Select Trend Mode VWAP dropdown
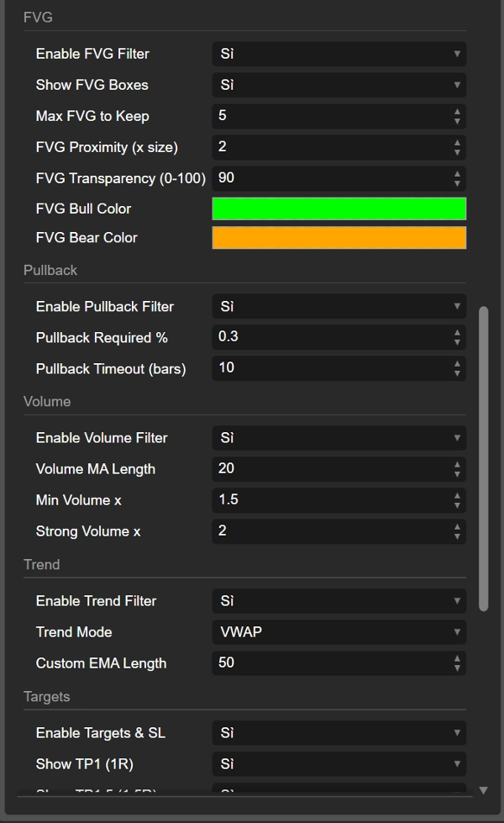The width and height of the screenshot is (504, 823). tap(339, 632)
